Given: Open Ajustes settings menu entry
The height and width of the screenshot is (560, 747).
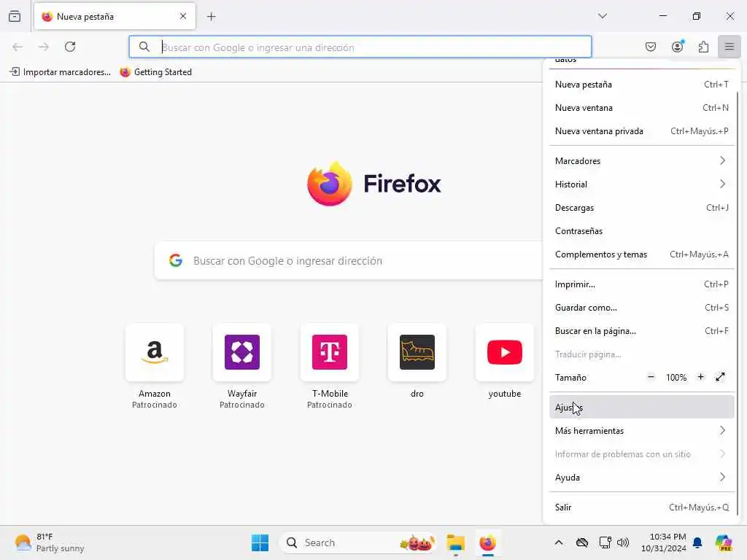Looking at the screenshot, I should coord(641,407).
